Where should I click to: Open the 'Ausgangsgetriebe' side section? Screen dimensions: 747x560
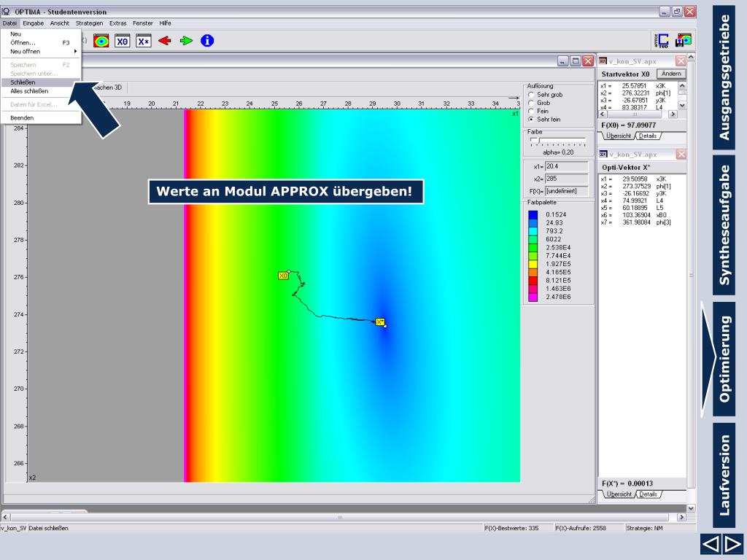724,77
